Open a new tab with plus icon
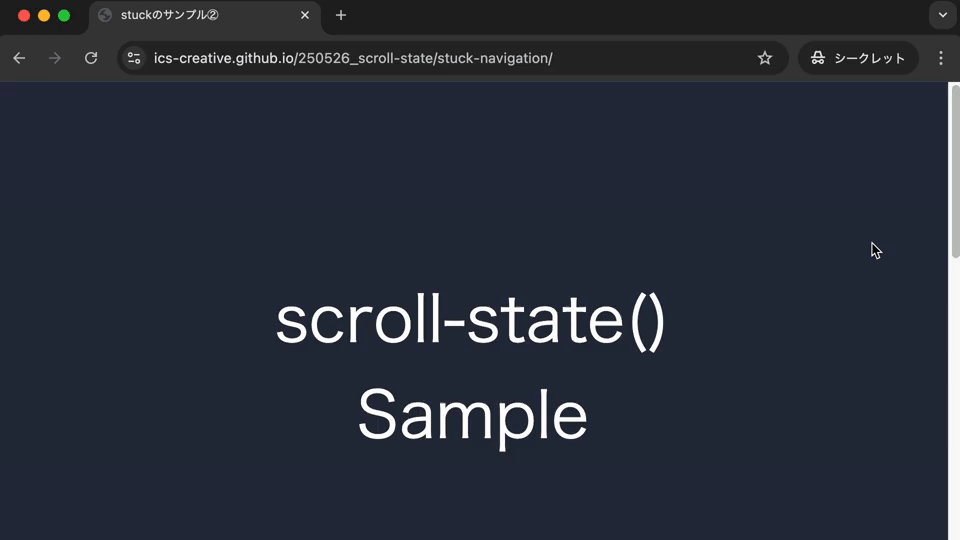The image size is (960, 540). click(x=341, y=15)
